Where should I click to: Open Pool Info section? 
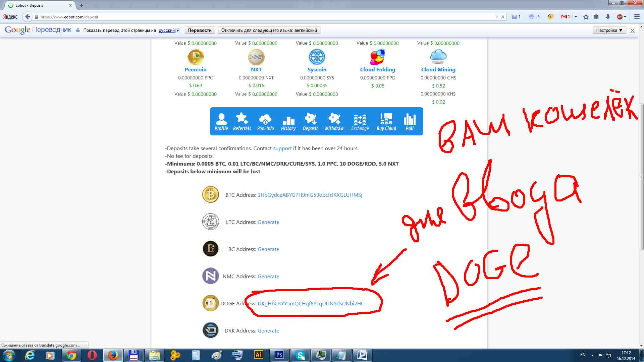(x=265, y=122)
